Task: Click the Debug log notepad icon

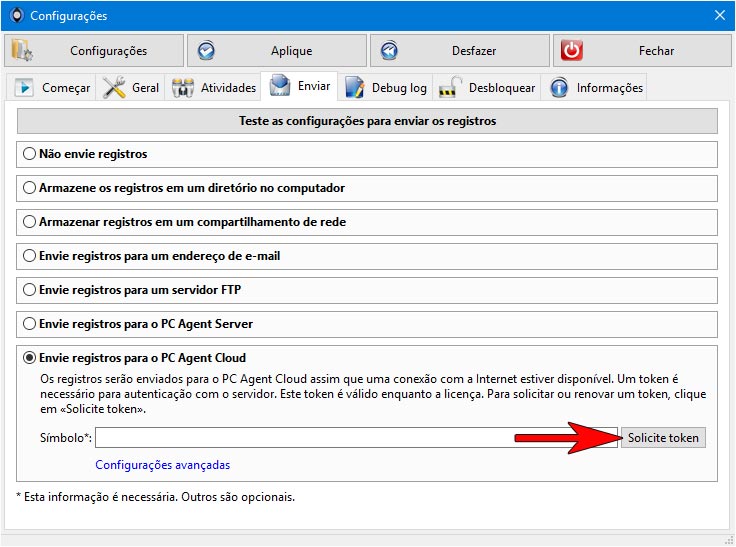Action: tap(354, 87)
